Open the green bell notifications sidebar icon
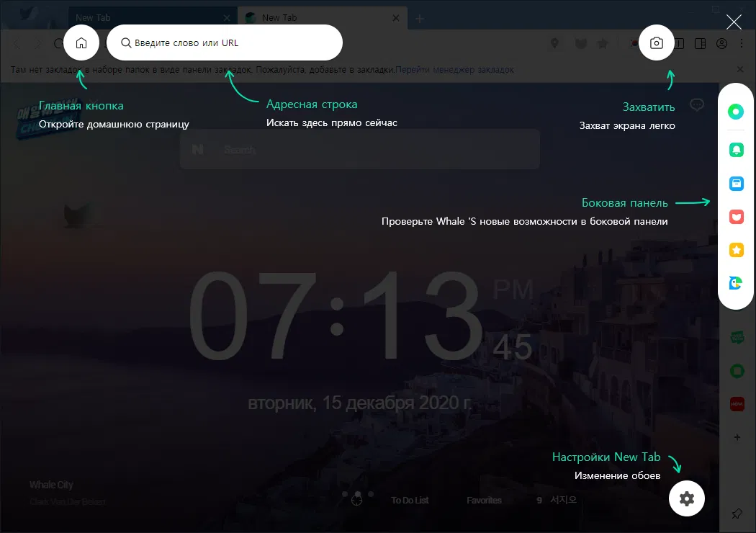 pos(737,150)
